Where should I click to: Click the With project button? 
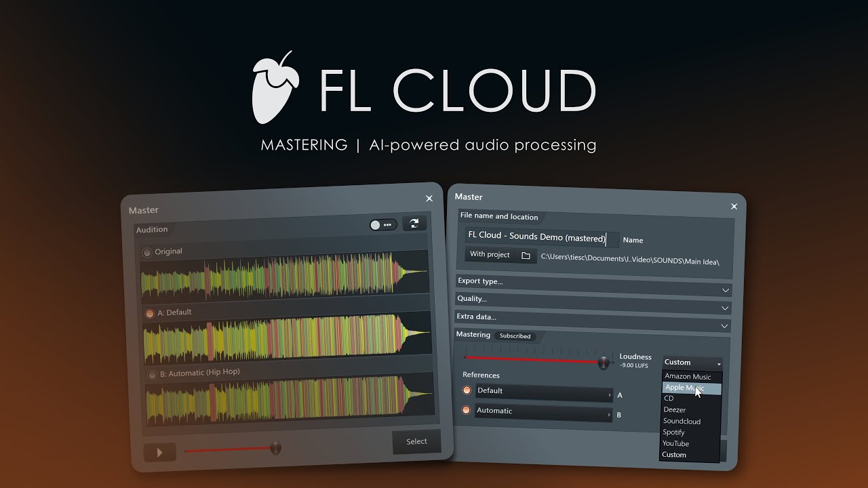pyautogui.click(x=490, y=255)
